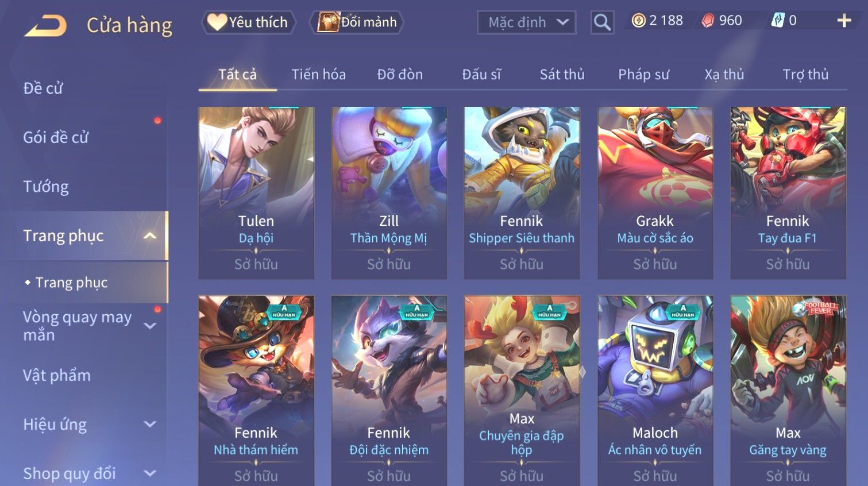Open the Tulen Dạ hội skin card

(256, 193)
